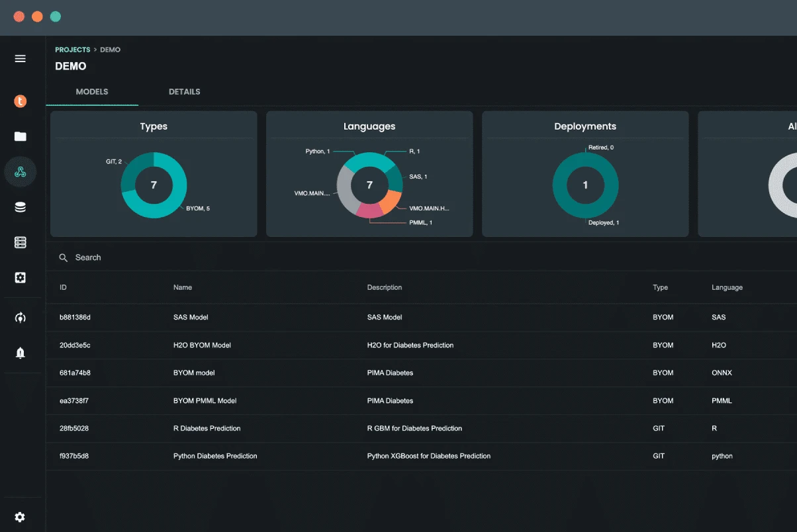Open model ID ea3738f7

(74, 400)
